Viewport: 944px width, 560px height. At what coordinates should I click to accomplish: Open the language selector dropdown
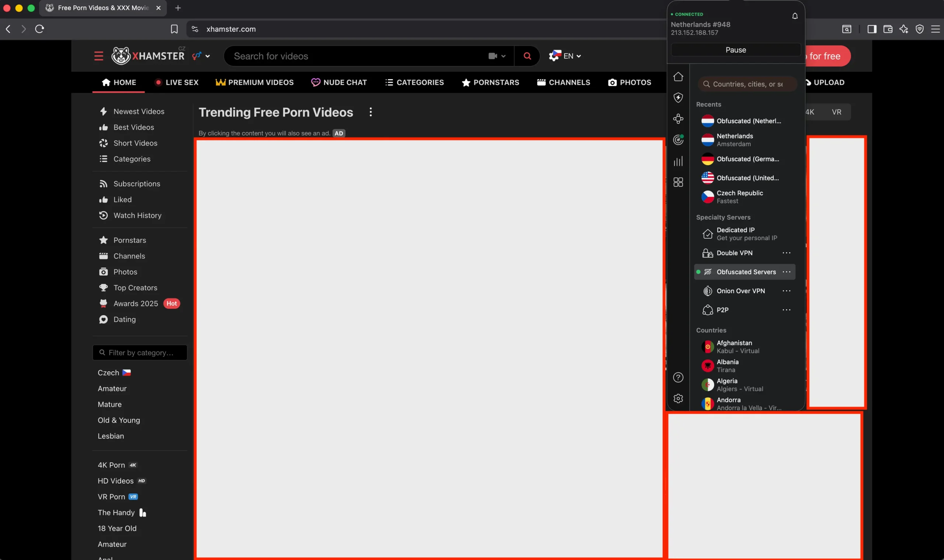coord(565,56)
